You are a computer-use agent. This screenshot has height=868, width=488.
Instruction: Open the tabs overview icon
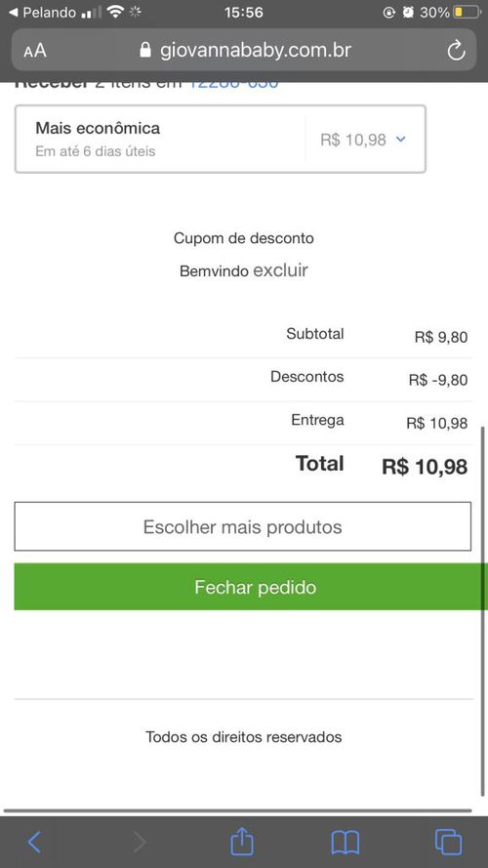(448, 842)
